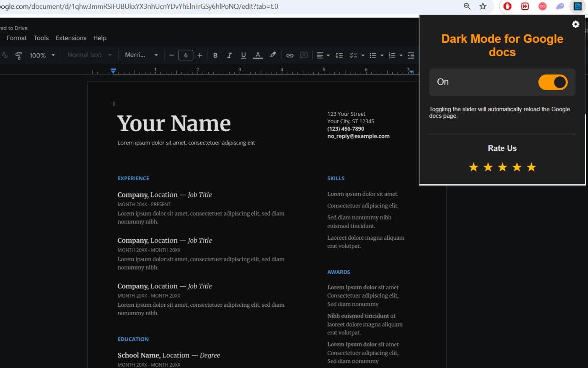This screenshot has width=588, height=368.
Task: Expand the numbered list options arrow
Action: (401, 56)
